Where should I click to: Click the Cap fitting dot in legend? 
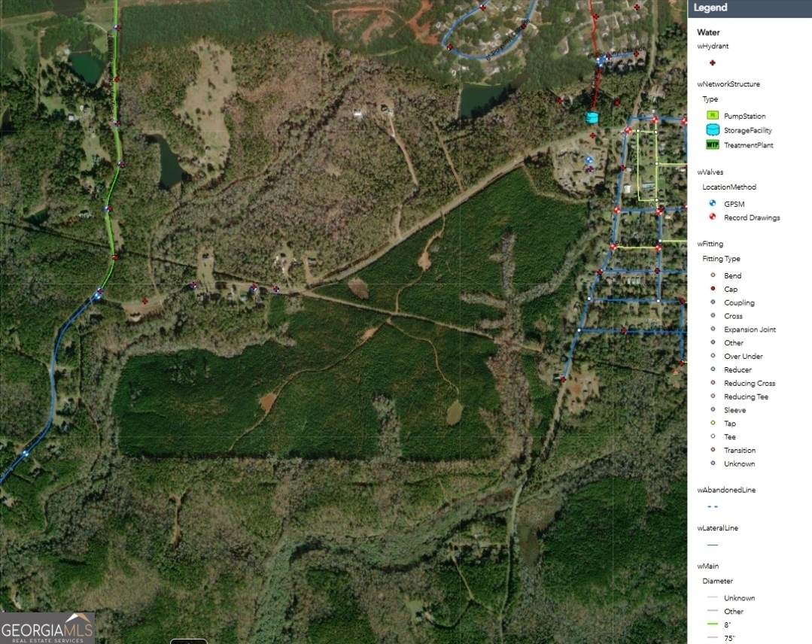pyautogui.click(x=712, y=290)
